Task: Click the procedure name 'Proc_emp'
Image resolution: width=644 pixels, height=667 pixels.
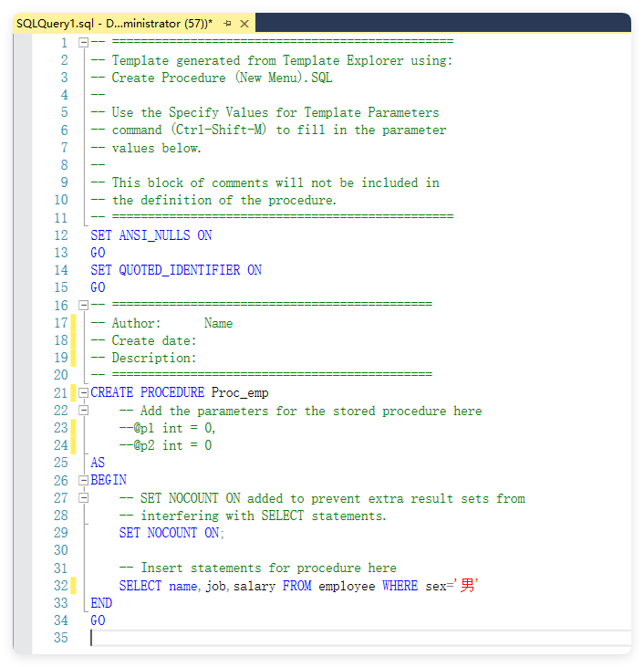Action: [240, 392]
